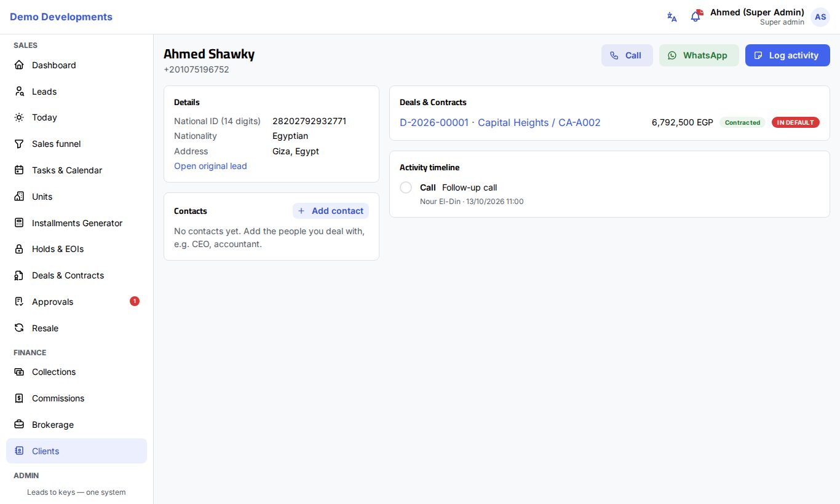Image resolution: width=840 pixels, height=504 pixels.
Task: Open Tasks & Calendar
Action: 76,170
